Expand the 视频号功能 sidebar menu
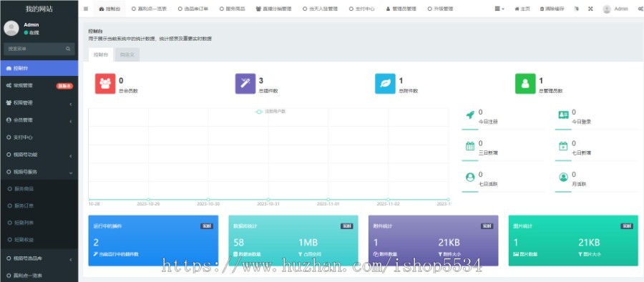Viewport: 644px width, 282px height. (39, 155)
